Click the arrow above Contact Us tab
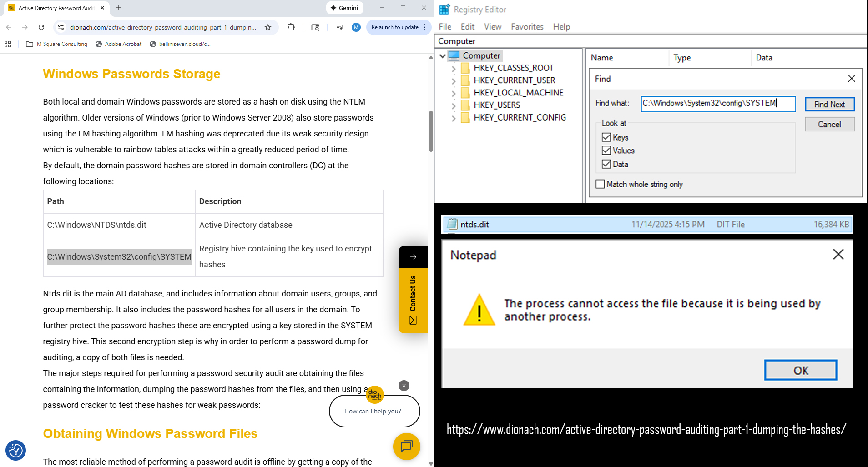 click(x=413, y=257)
